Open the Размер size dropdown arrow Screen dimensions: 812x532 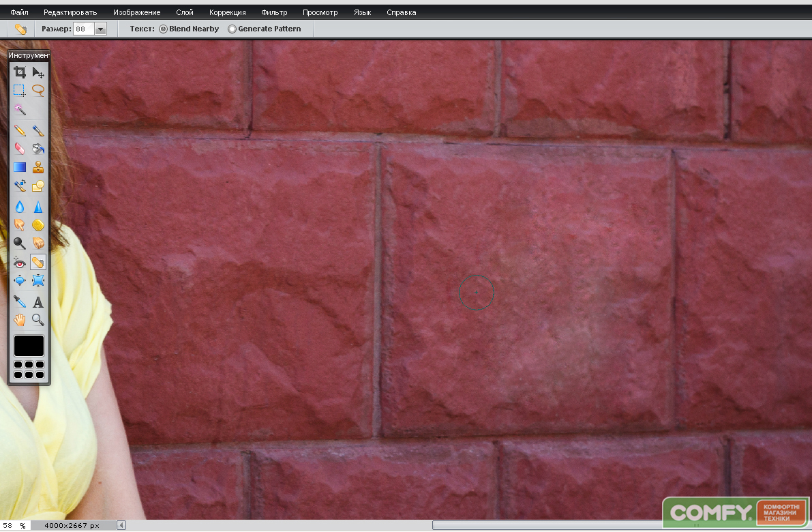pyautogui.click(x=101, y=29)
